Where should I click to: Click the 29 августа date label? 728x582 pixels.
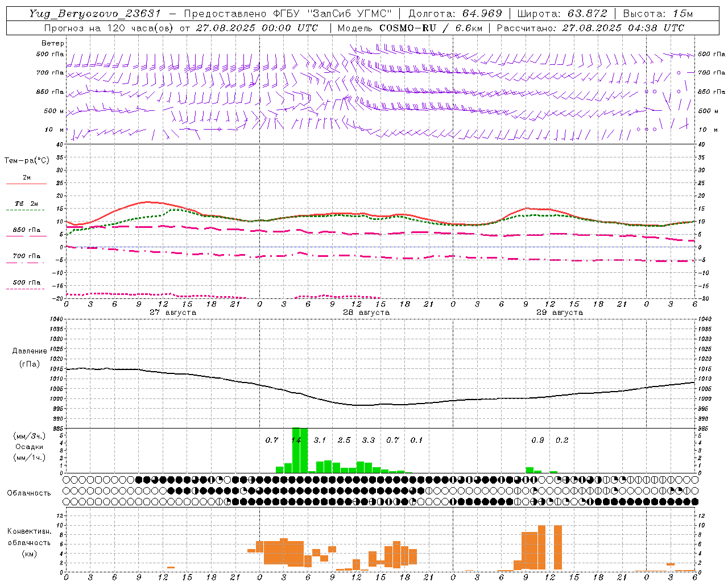[560, 313]
